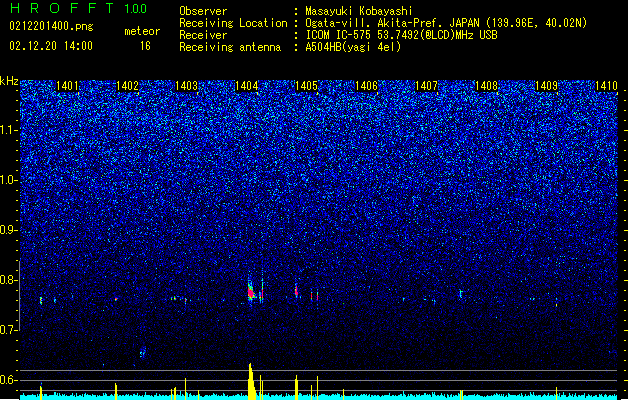This screenshot has width=629, height=400.
Task: Click time marker 1408
Action: pyautogui.click(x=486, y=86)
